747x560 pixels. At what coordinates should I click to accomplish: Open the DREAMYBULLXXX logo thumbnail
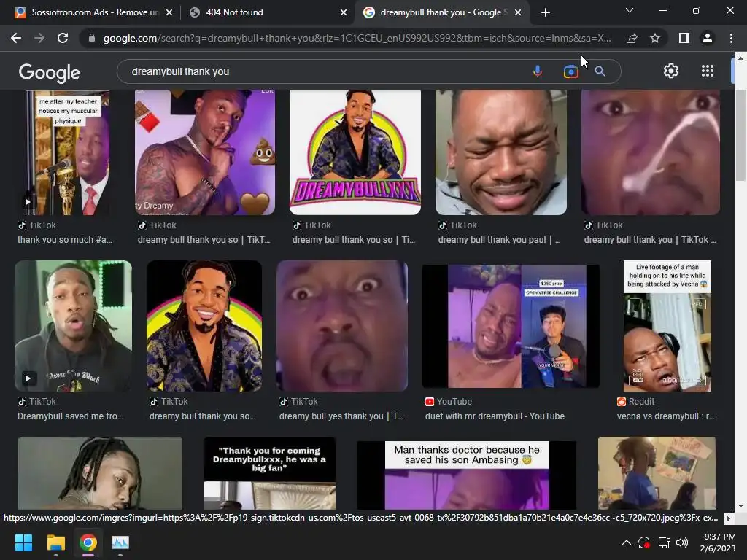[355, 152]
